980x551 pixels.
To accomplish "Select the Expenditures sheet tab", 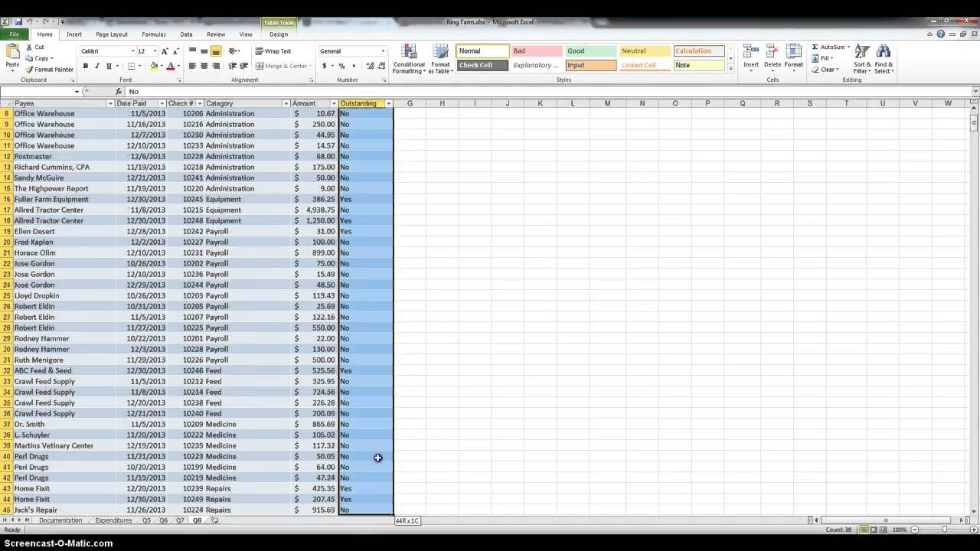I will [x=113, y=520].
